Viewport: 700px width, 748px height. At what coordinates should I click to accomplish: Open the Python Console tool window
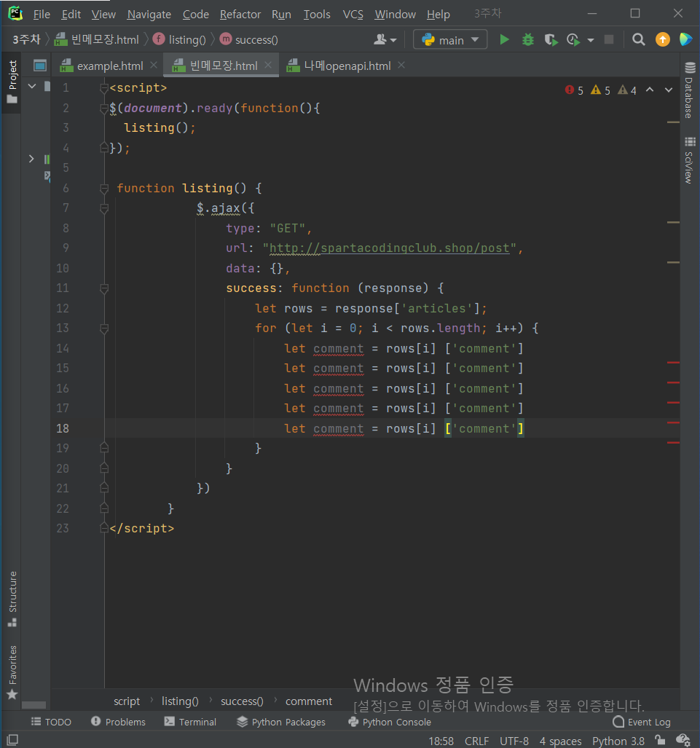click(x=390, y=722)
